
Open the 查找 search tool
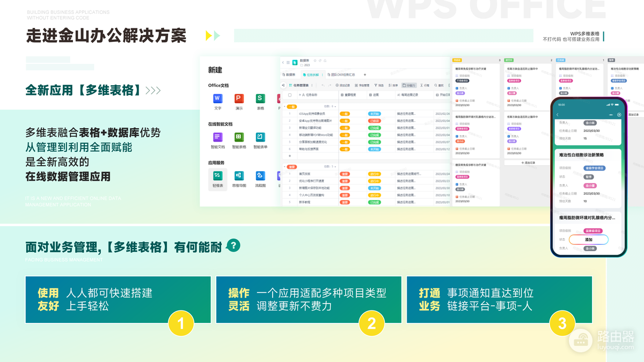click(439, 85)
